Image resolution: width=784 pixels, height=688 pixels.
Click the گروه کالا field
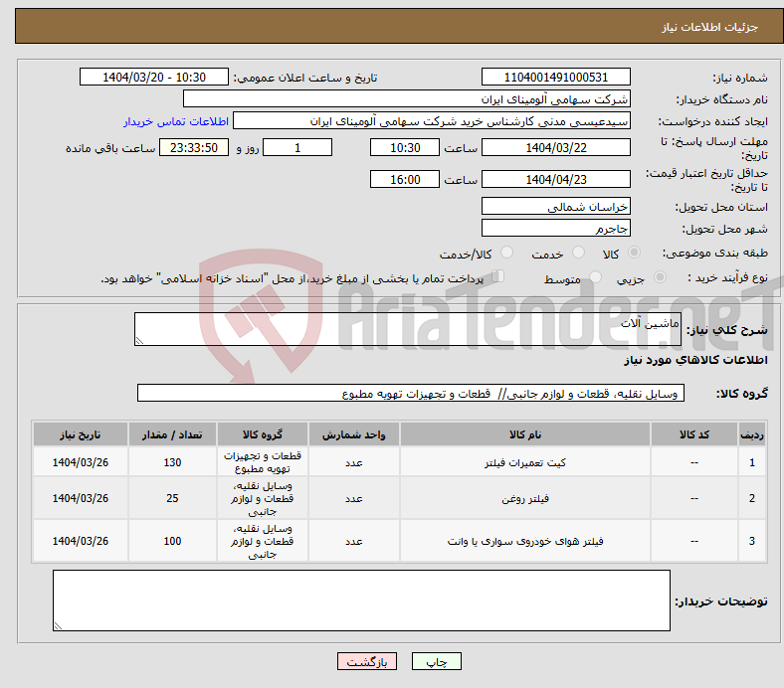(x=411, y=393)
